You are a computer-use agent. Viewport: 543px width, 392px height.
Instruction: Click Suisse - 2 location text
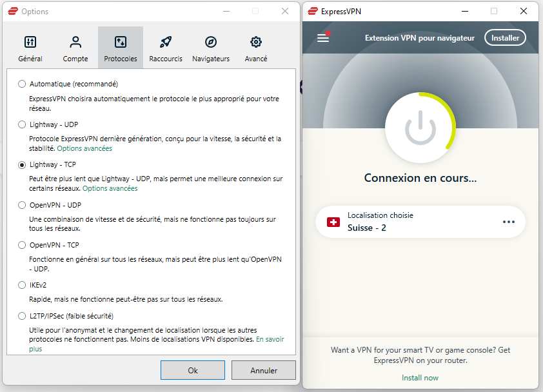coord(366,228)
